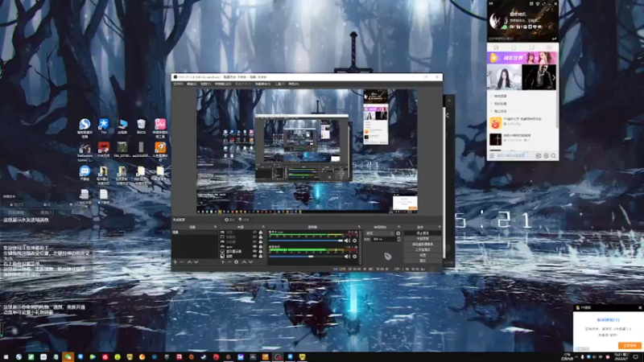The image size is (644, 362).
Task: Click fourth Controls button, Studio Mode
Action: pyautogui.click(x=422, y=249)
